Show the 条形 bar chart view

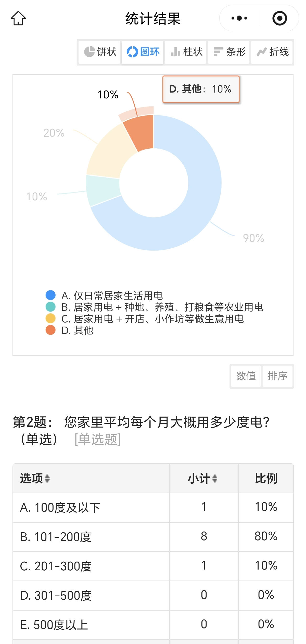point(229,52)
